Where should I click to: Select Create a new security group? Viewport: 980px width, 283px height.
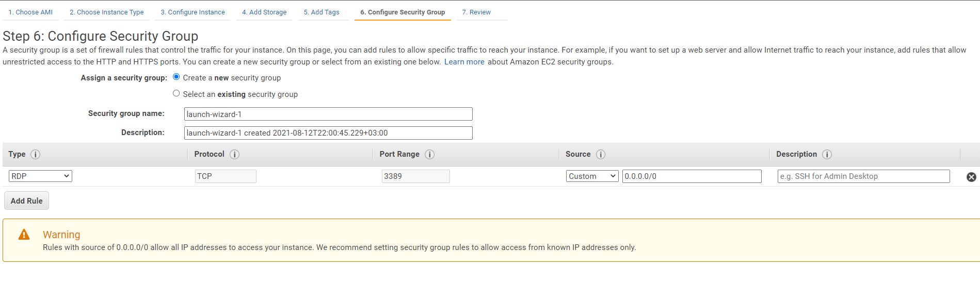pos(176,77)
